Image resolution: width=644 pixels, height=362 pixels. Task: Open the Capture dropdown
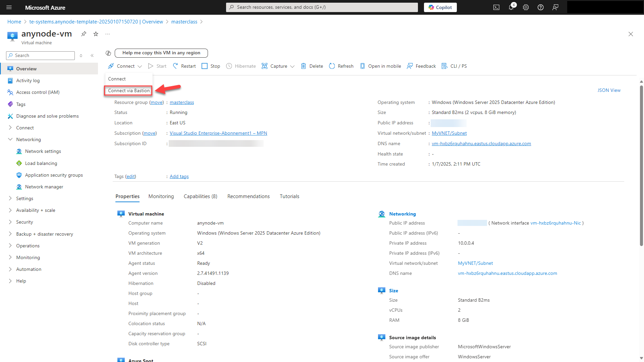point(278,66)
